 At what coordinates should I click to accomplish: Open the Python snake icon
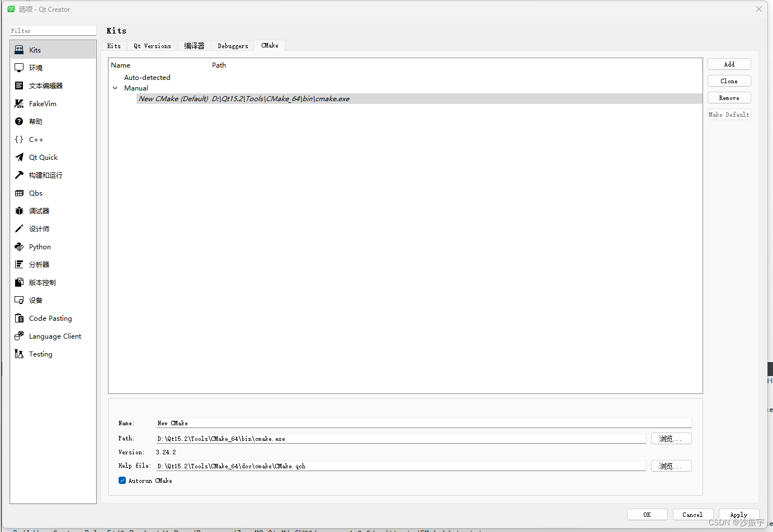coord(19,246)
